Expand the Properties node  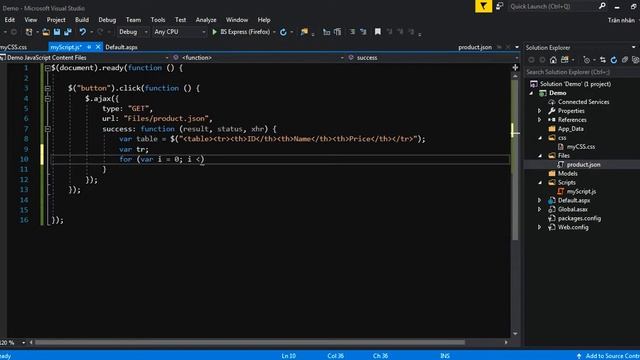pyautogui.click(x=540, y=111)
